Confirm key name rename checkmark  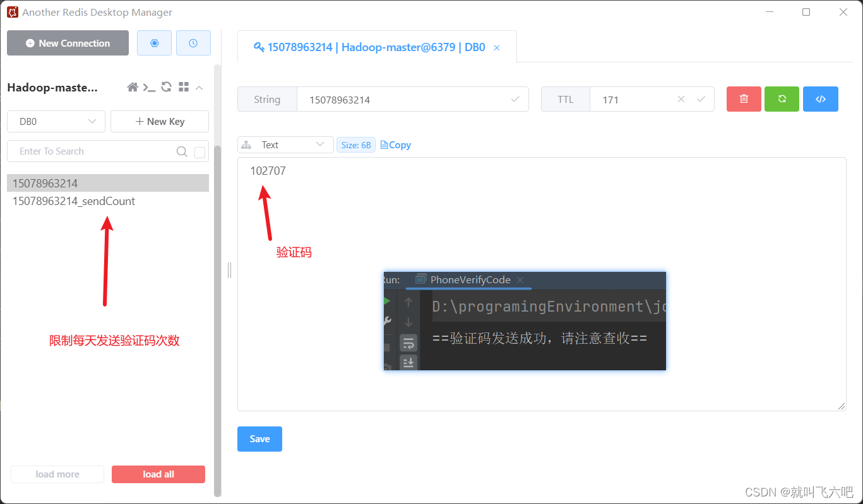point(515,99)
